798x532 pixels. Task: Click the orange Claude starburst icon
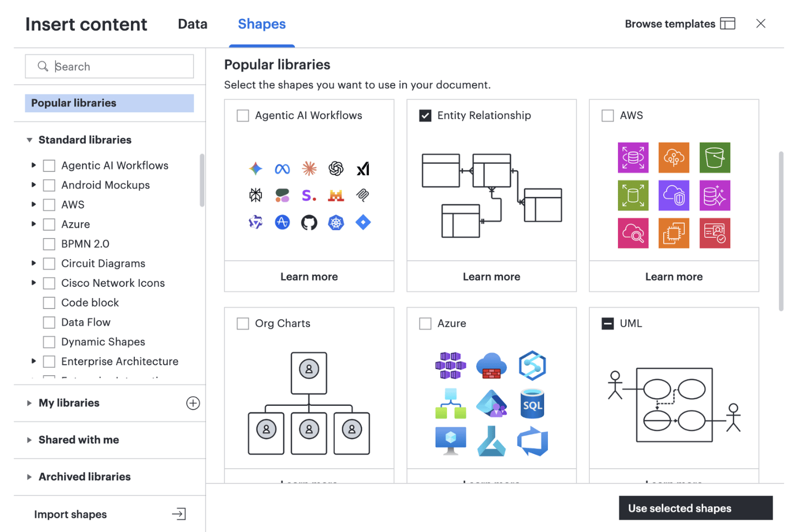tap(309, 169)
